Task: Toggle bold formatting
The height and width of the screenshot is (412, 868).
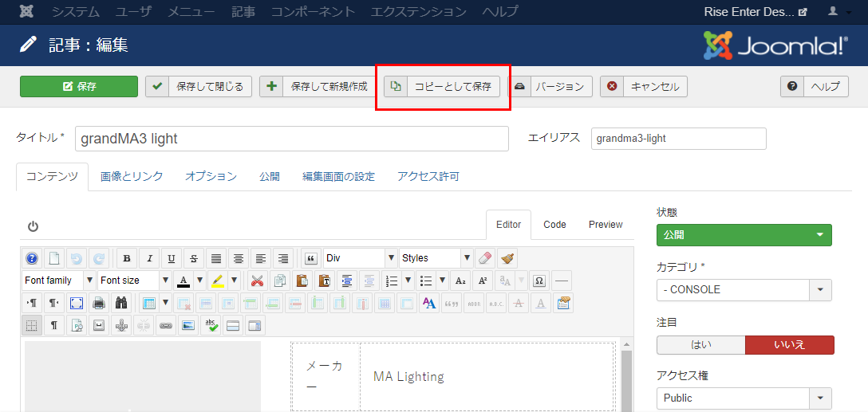Action: [x=127, y=258]
